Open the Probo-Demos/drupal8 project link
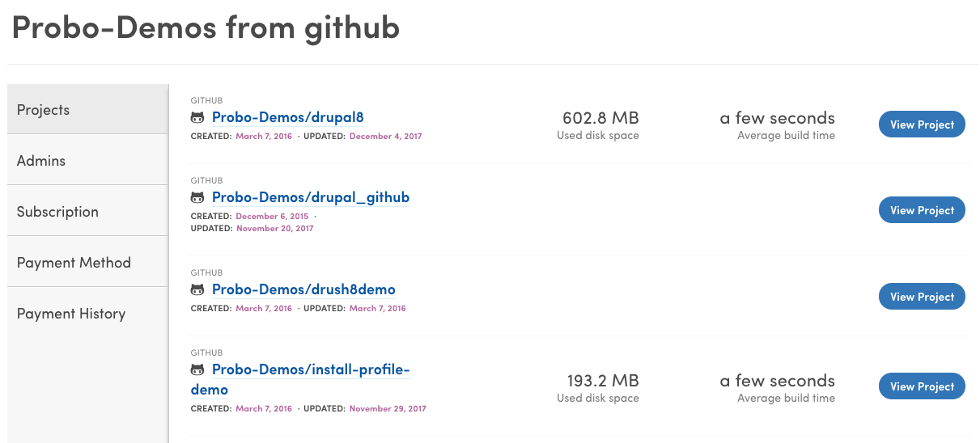This screenshot has height=443, width=980. pyautogui.click(x=288, y=117)
